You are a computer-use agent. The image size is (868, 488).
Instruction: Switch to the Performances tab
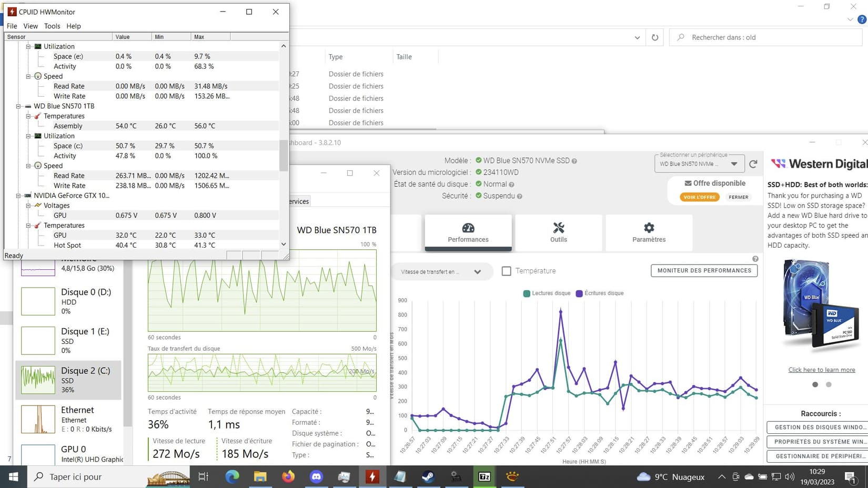tap(468, 232)
